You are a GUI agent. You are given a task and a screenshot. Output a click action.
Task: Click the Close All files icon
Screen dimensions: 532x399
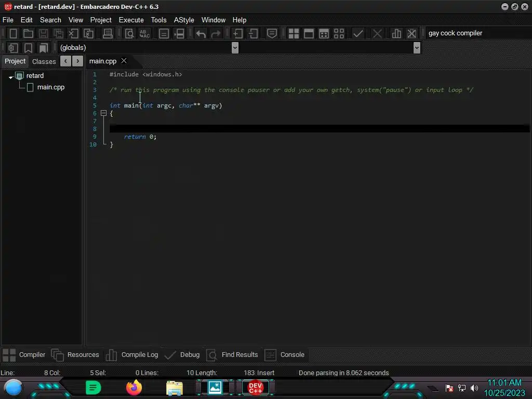[x=88, y=33]
